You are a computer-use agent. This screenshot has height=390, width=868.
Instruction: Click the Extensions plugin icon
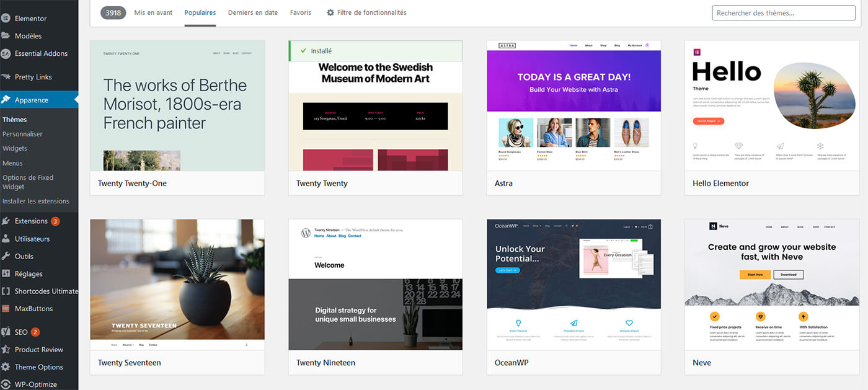tap(6, 221)
